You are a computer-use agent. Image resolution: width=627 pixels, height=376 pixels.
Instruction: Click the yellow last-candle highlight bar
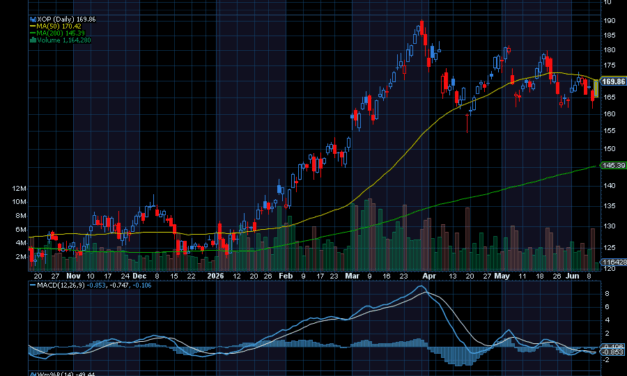(596, 89)
